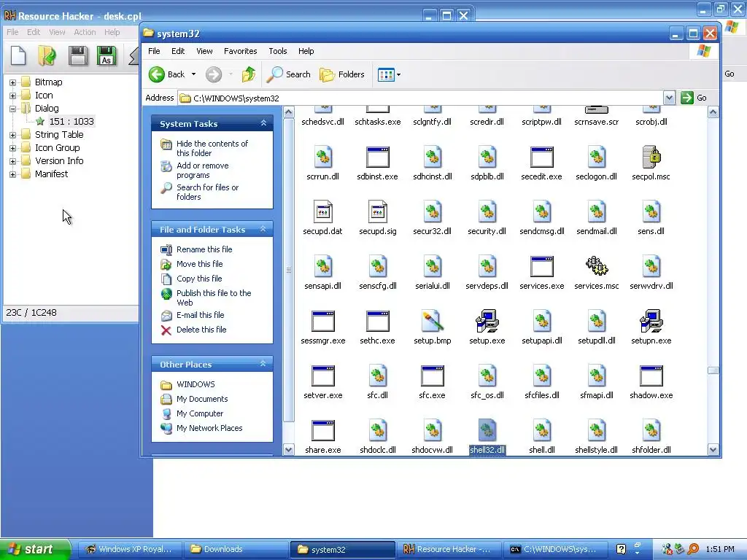Select the secedit.exe icon
Screen dimensions: 747x560
(x=542, y=157)
